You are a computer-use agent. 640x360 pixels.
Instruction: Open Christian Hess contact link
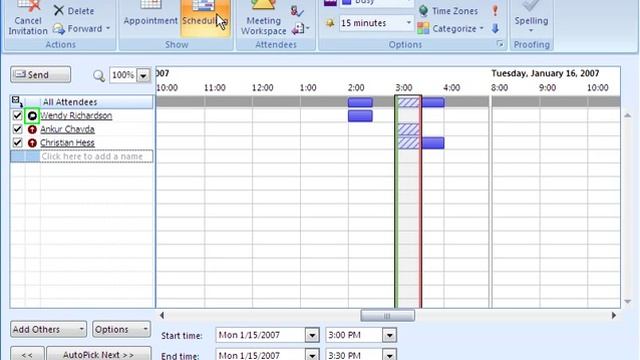pos(67,143)
